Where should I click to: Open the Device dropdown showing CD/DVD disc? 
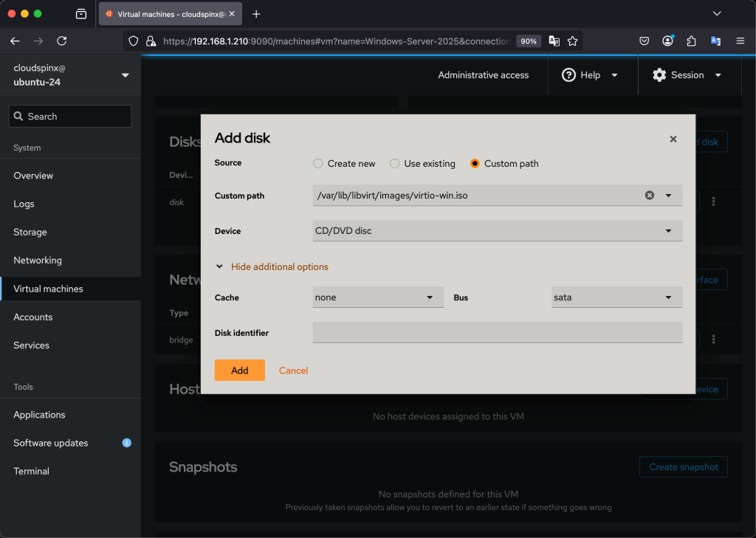tap(497, 231)
